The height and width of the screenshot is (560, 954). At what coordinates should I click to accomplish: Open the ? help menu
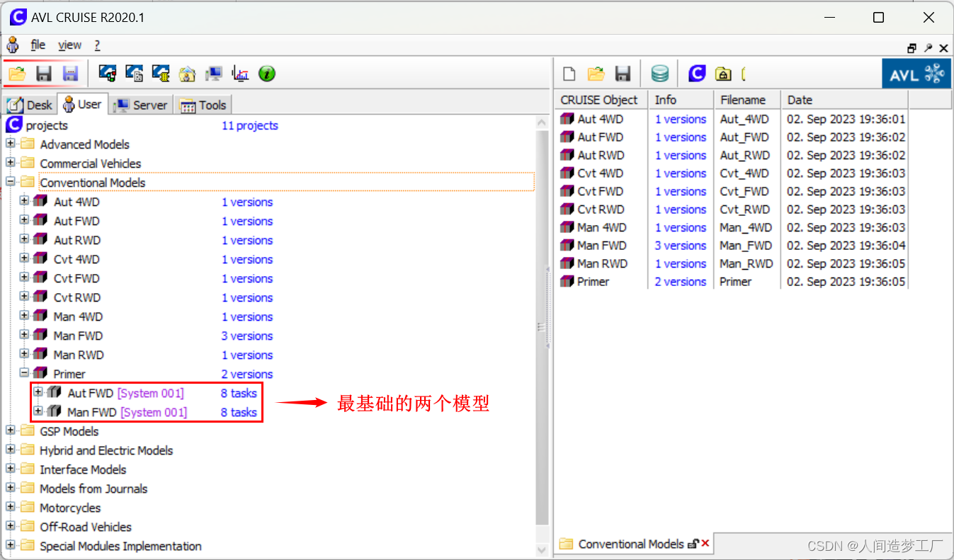(x=97, y=45)
